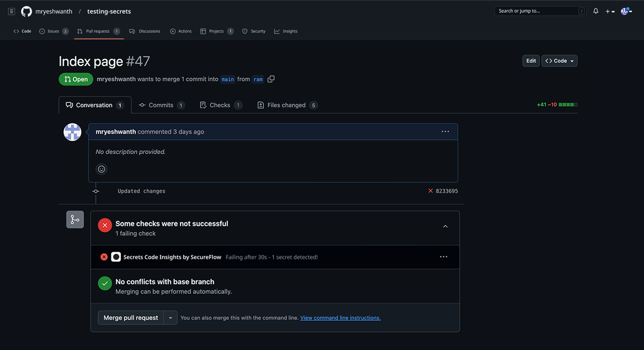Open the create new plus menu
This screenshot has width=644, height=350.
[610, 11]
